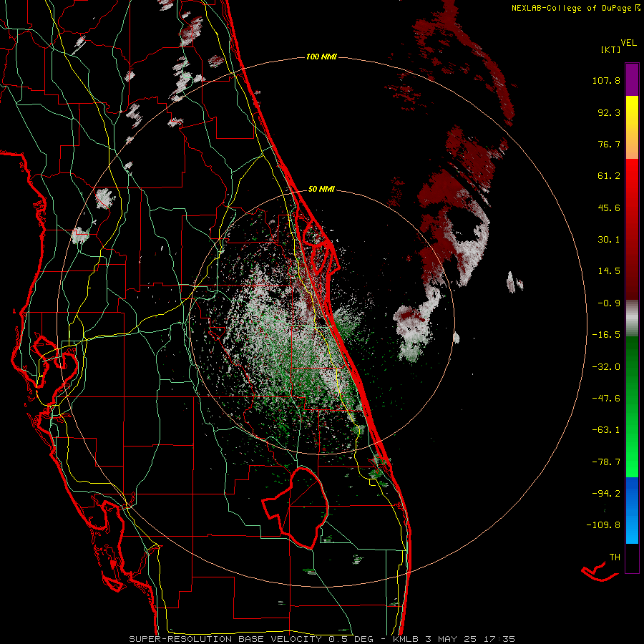Click the VEL legend title
The height and width of the screenshot is (644, 644).
[x=628, y=43]
